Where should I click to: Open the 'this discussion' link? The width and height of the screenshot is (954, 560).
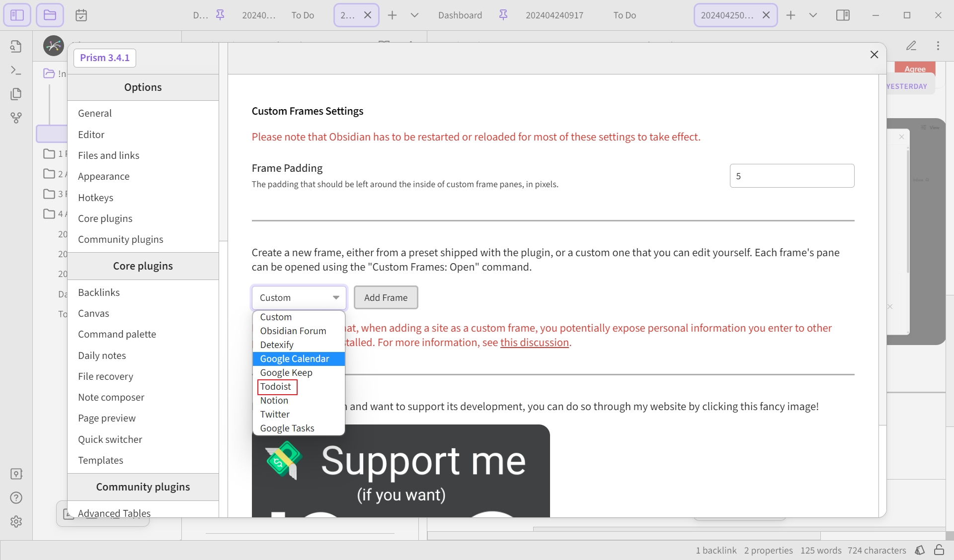click(535, 343)
